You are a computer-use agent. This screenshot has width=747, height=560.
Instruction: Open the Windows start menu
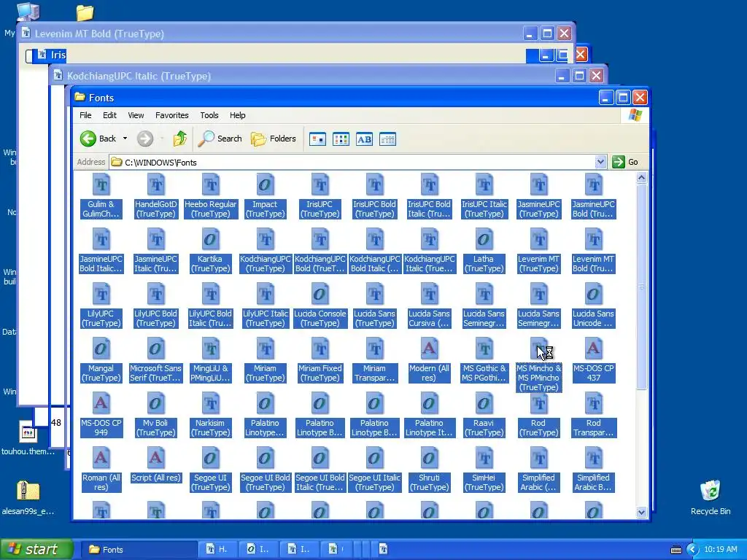point(36,549)
